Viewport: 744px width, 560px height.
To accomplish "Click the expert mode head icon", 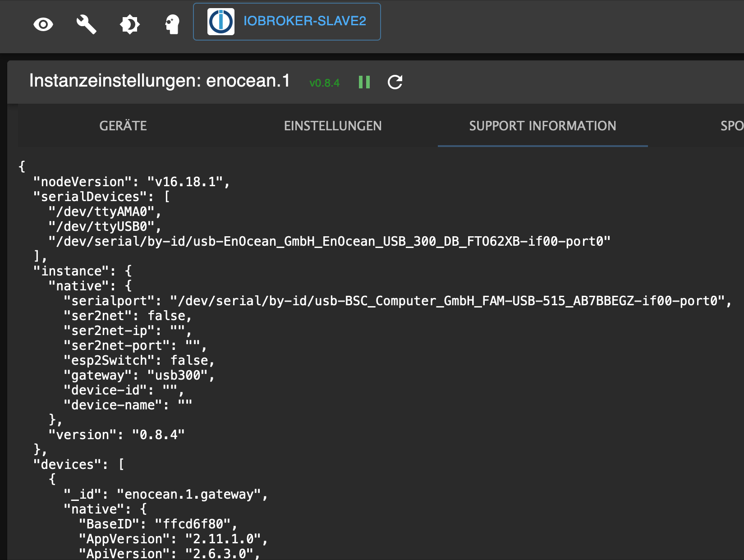I will pos(172,24).
